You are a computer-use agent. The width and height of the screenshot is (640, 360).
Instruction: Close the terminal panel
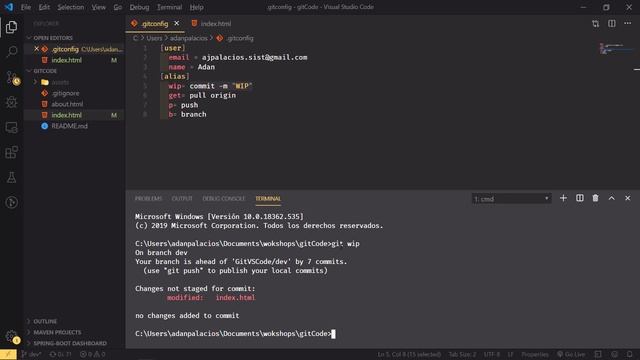(x=627, y=198)
